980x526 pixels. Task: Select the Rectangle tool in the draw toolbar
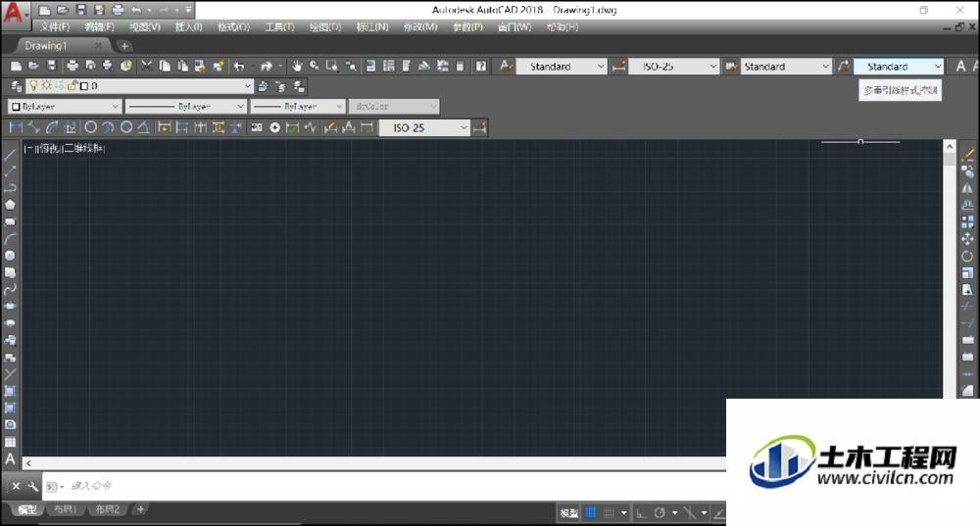click(10, 221)
